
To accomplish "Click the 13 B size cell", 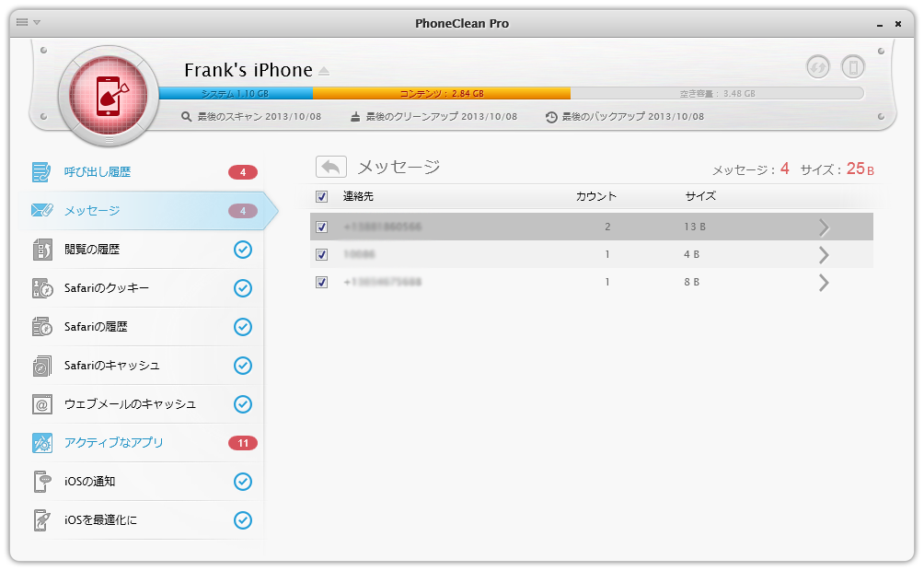I will 695,227.
